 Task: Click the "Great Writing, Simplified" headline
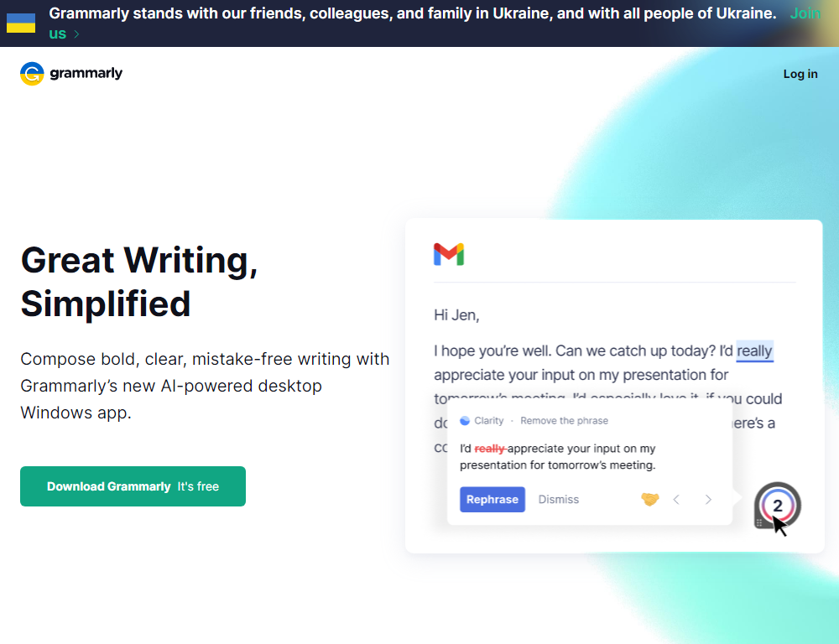coord(139,282)
